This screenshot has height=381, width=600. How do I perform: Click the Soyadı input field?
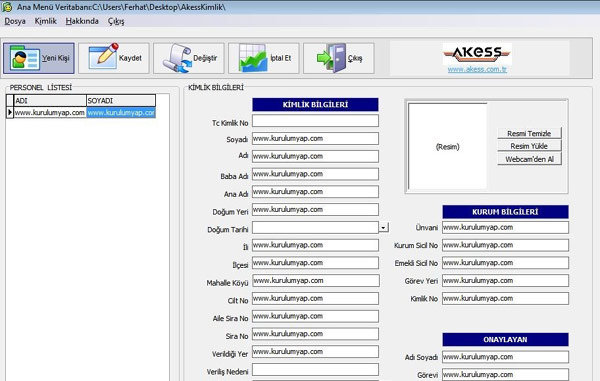pyautogui.click(x=315, y=138)
